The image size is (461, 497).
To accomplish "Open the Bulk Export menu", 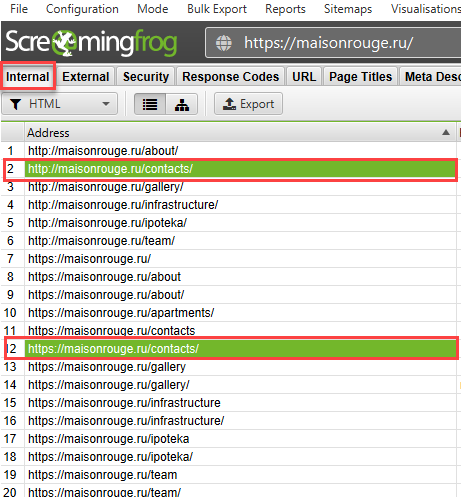I will [217, 9].
